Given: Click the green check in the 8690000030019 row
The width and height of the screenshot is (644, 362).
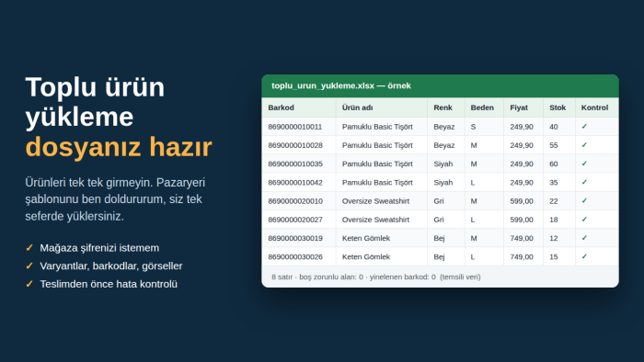Looking at the screenshot, I should click(x=584, y=238).
